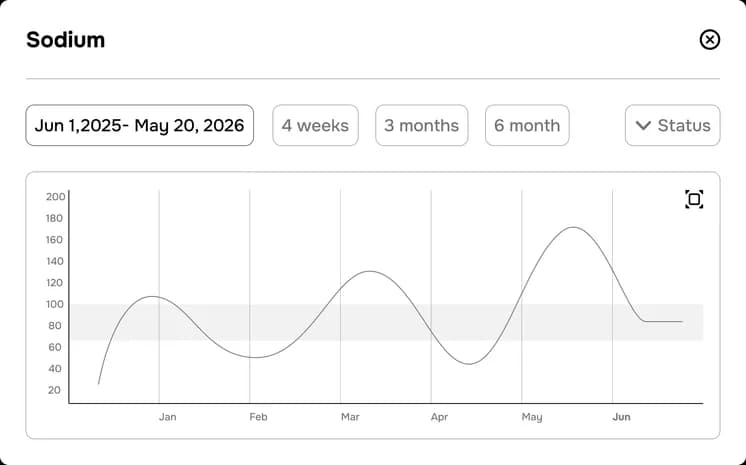Click the May peak on sodium curve
Viewport: 746px width, 465px height.
click(x=573, y=228)
